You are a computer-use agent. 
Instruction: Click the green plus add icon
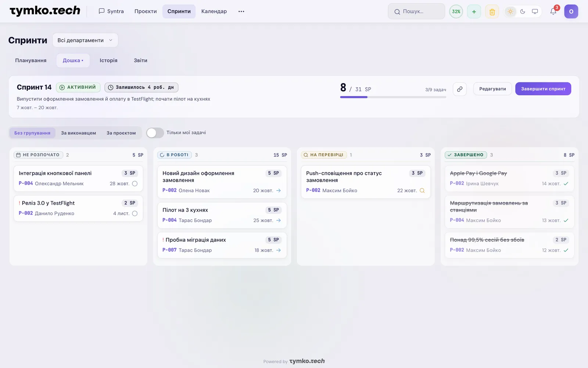pyautogui.click(x=474, y=11)
